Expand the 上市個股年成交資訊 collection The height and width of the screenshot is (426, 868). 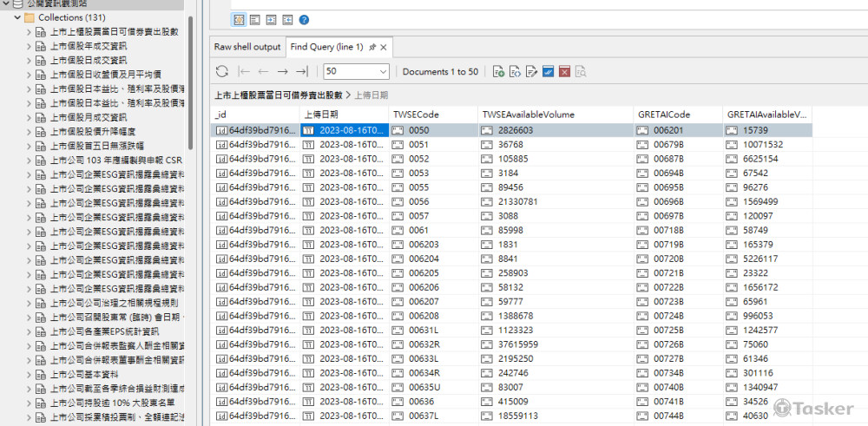coord(29,46)
